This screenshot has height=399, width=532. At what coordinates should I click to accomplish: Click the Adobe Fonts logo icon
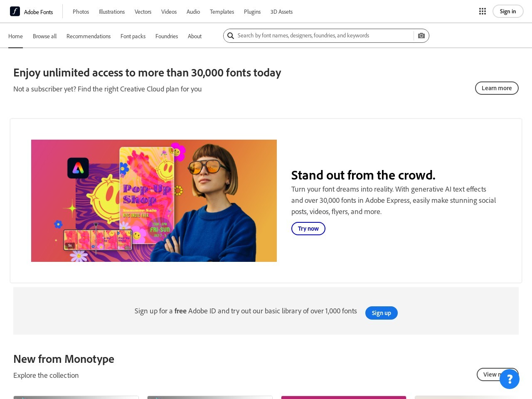click(x=15, y=12)
